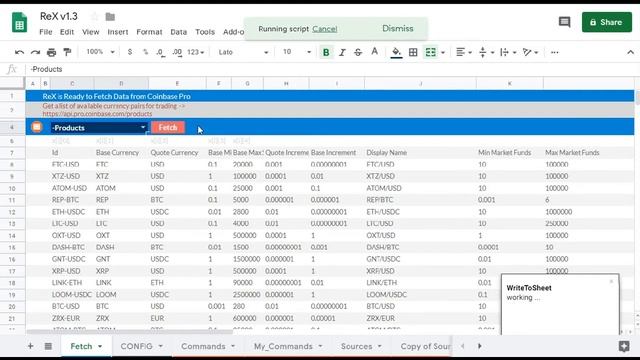Open the -Products cell dropdown
This screenshot has width=640, height=360.
(143, 128)
